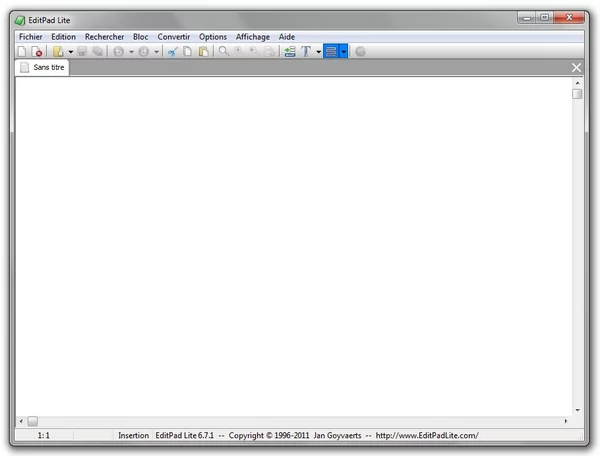
Task: Click the Replace icon
Action: pyautogui.click(x=270, y=51)
